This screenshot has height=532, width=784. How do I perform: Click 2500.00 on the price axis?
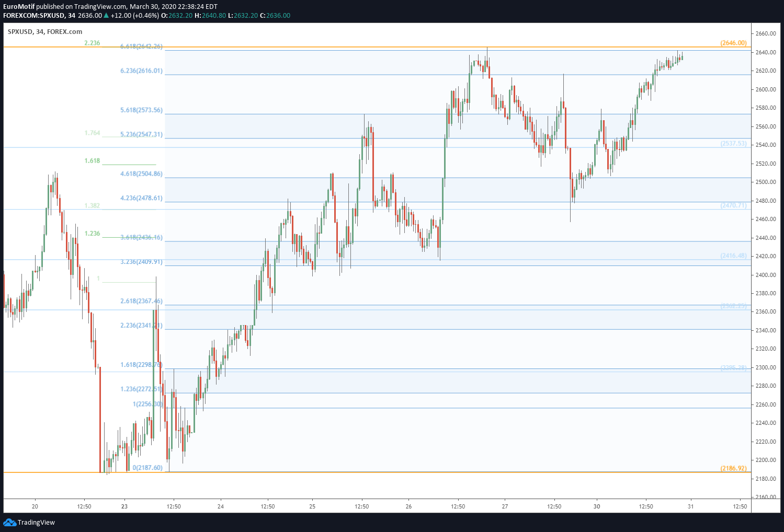coord(766,182)
